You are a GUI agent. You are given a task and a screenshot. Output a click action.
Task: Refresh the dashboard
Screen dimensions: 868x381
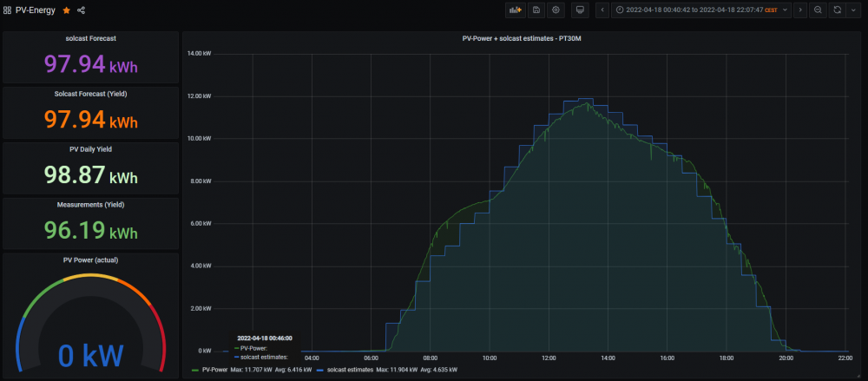(837, 10)
